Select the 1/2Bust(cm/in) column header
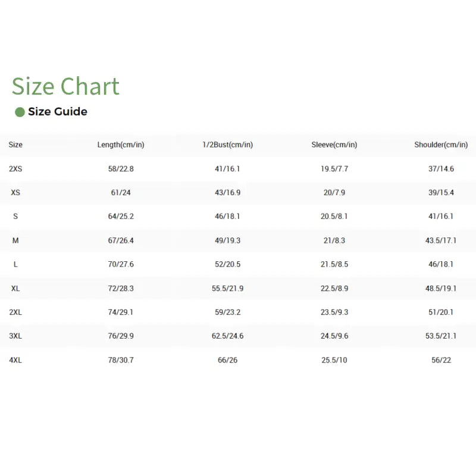 (x=227, y=145)
